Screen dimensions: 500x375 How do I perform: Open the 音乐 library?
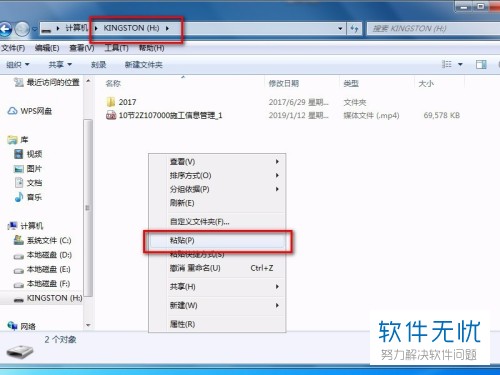click(x=34, y=197)
